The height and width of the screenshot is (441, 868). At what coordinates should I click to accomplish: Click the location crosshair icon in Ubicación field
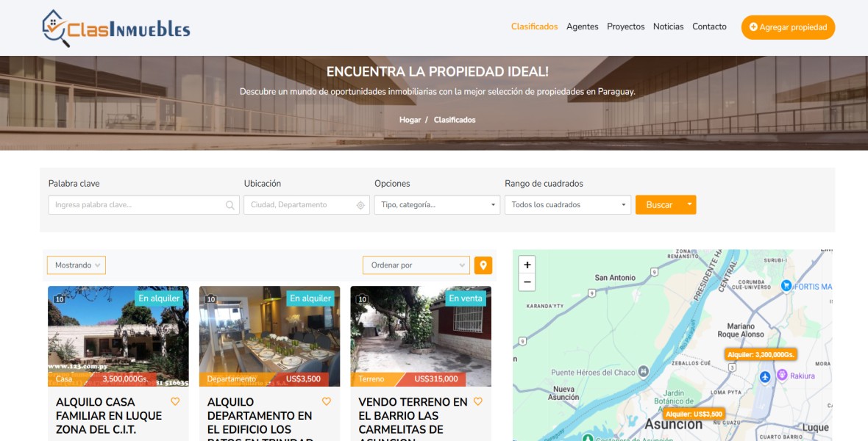pos(360,204)
